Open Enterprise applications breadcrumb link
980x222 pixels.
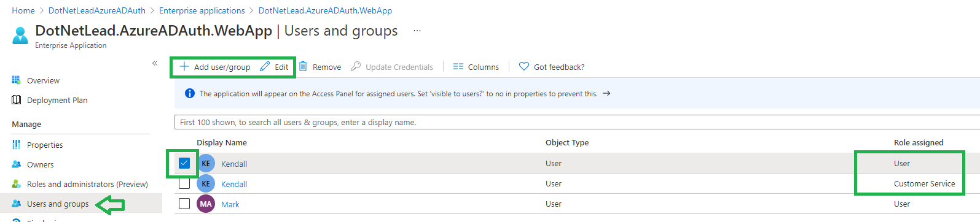[202, 10]
